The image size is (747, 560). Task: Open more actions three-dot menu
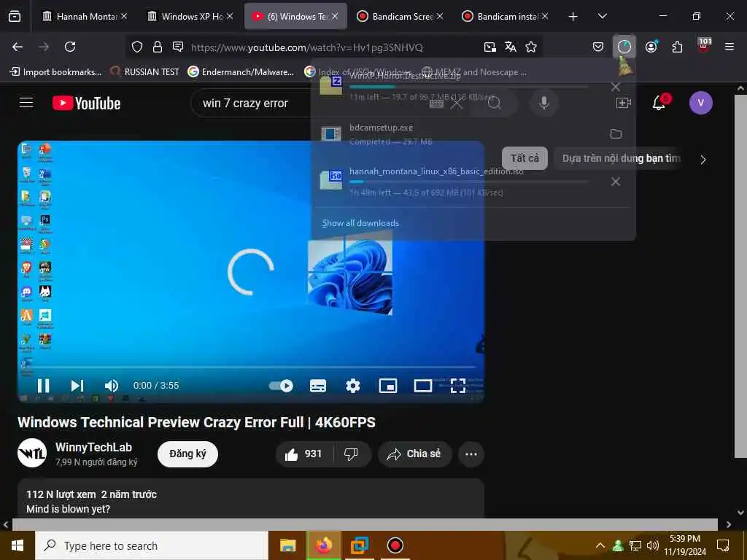(x=471, y=454)
